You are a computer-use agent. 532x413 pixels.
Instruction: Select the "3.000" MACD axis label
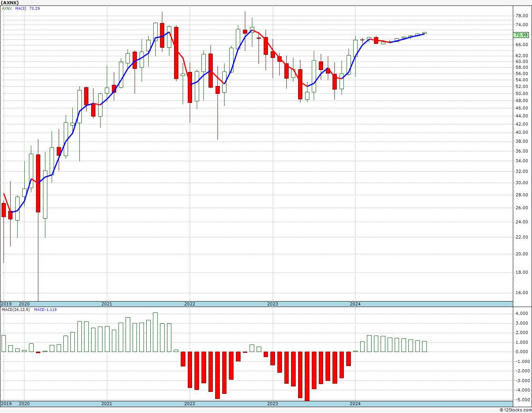point(523,323)
